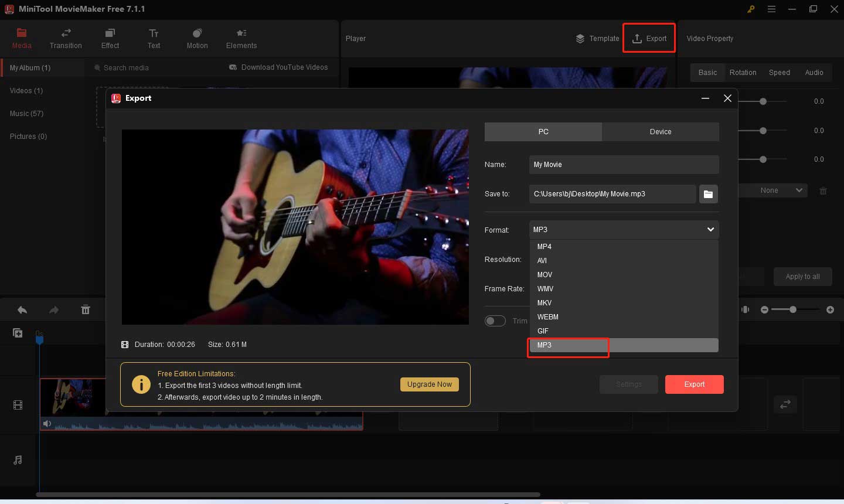The height and width of the screenshot is (504, 844).
Task: Select the Text tool icon
Action: coord(154,39)
